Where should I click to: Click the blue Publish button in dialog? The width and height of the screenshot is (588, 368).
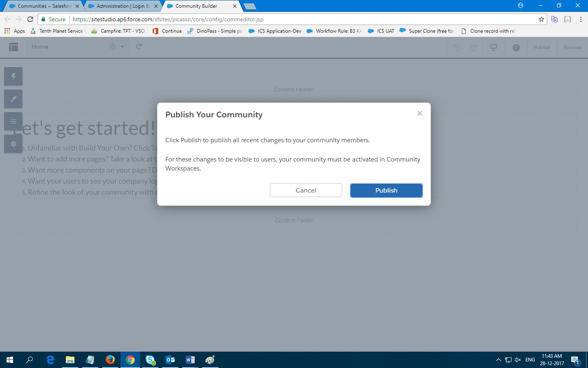[386, 190]
